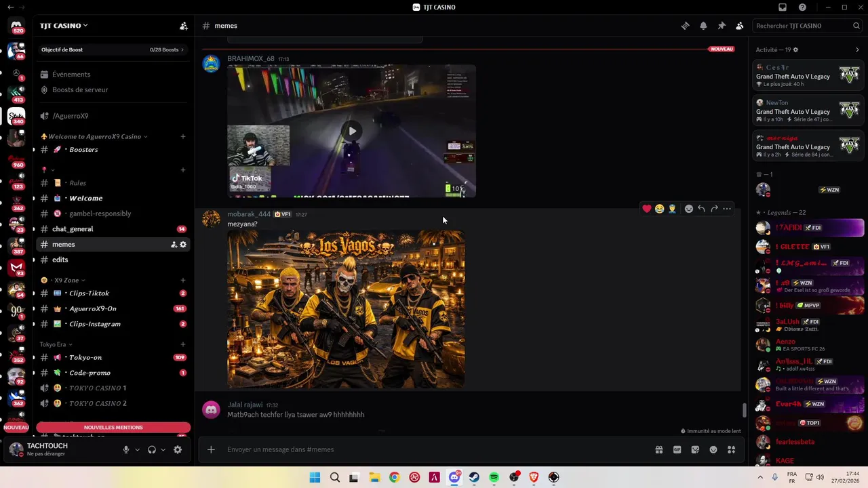
Task: Click NOUVELLES MENTIONS button
Action: (113, 428)
